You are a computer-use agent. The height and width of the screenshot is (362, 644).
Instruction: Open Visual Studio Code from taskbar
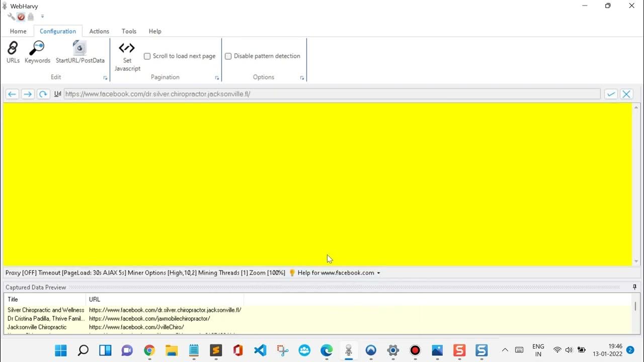[x=260, y=350]
